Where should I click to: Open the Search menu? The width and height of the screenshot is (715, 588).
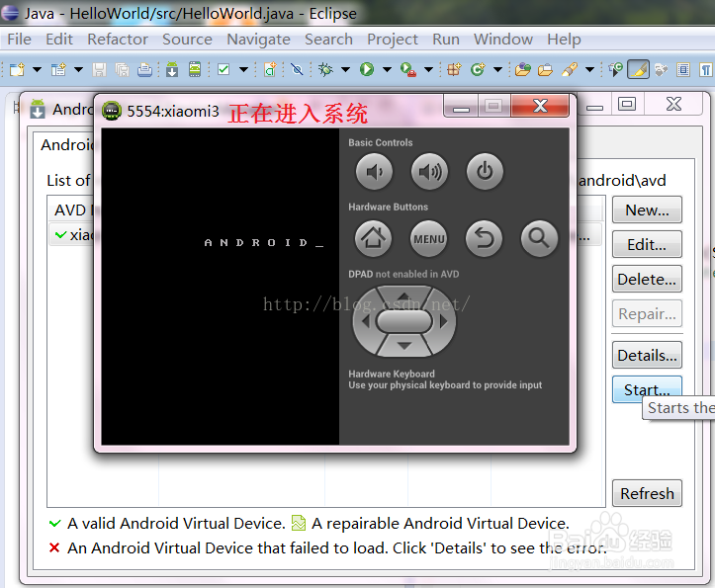pyautogui.click(x=328, y=40)
